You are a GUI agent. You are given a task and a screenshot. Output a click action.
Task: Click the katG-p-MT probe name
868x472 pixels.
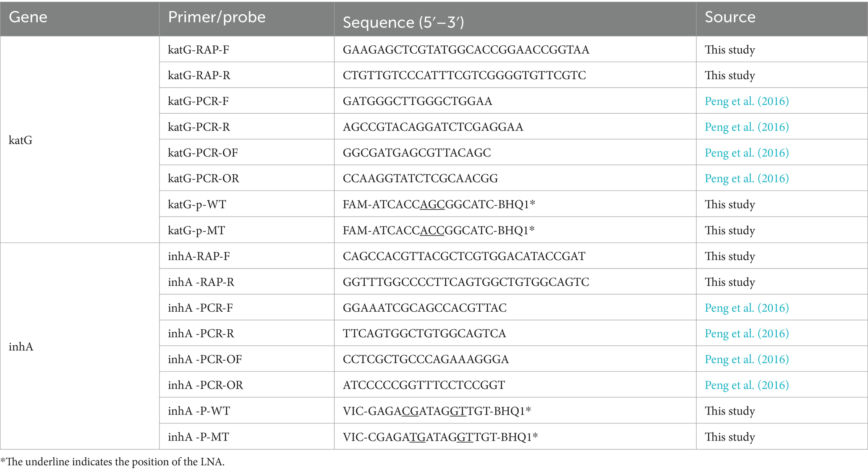coord(196,230)
